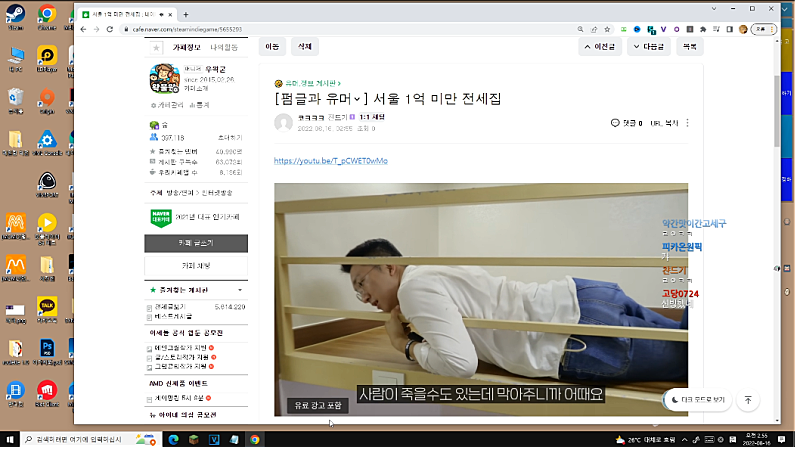This screenshot has width=800, height=450.
Task: Click the taskbar weather widget
Action: click(645, 439)
